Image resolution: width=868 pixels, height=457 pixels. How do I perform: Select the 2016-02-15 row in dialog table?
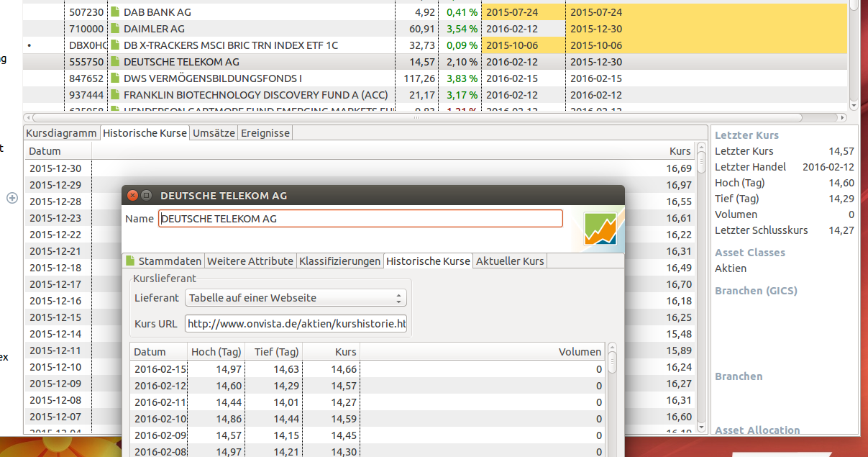367,369
